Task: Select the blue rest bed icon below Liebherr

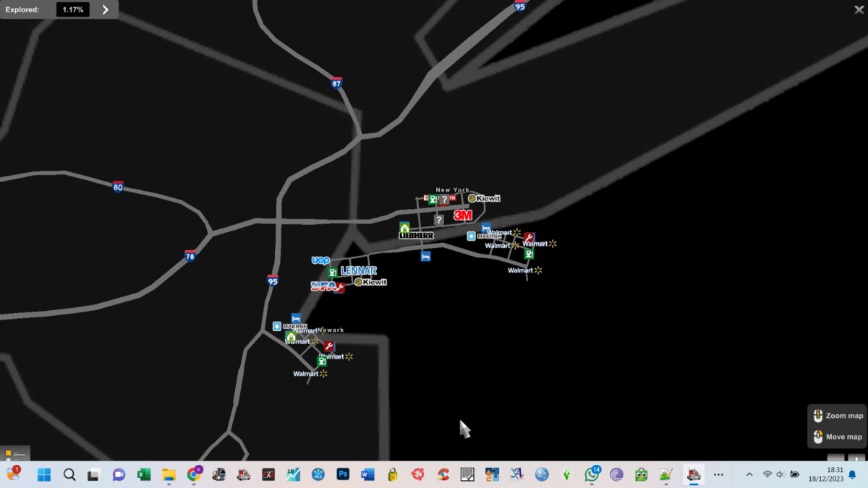Action: point(425,256)
